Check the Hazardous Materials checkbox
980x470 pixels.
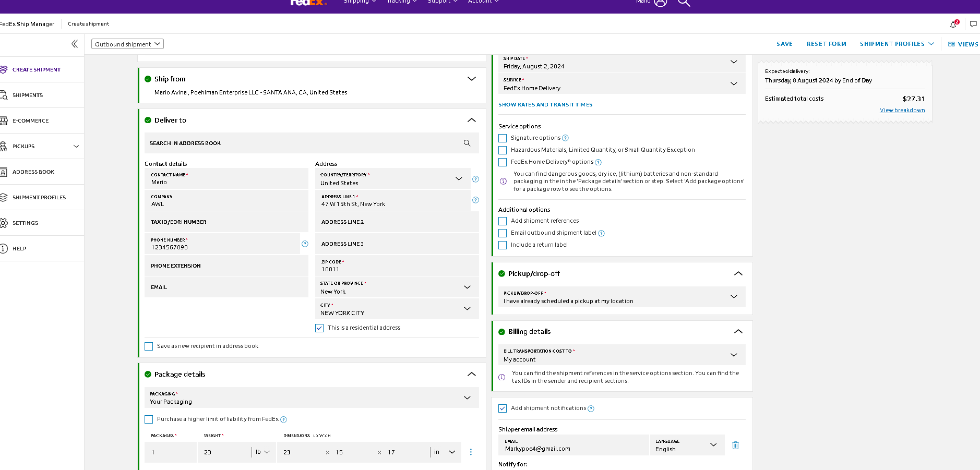click(x=503, y=150)
